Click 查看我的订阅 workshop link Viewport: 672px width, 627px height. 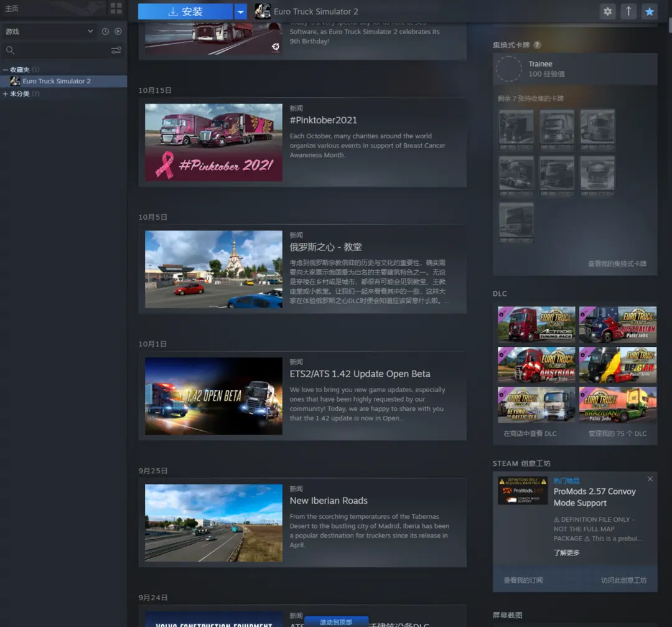pos(523,580)
